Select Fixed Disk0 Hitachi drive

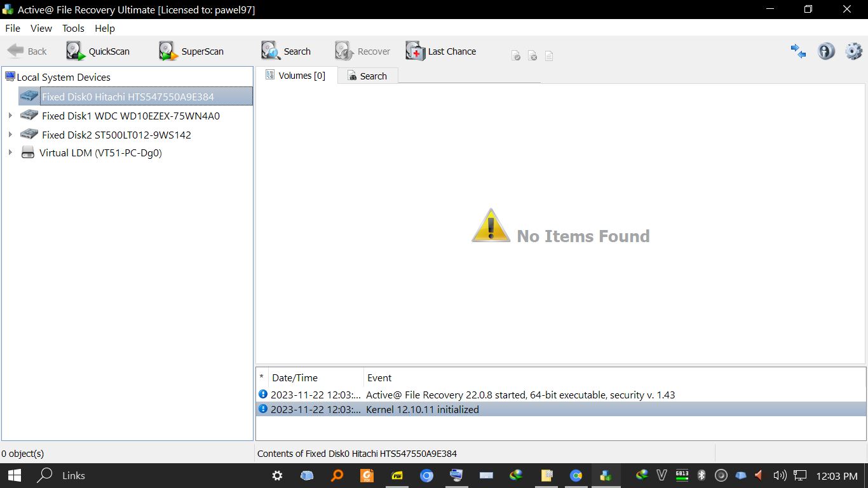point(128,97)
